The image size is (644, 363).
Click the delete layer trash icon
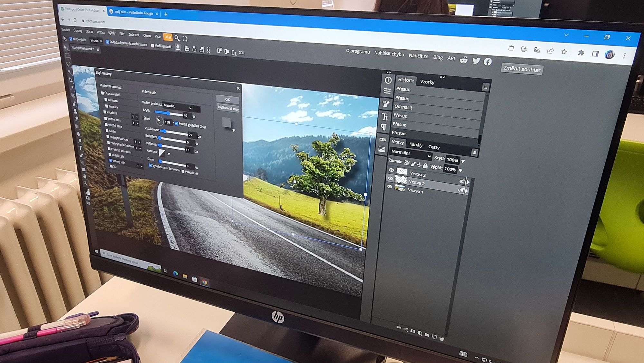tap(442, 338)
